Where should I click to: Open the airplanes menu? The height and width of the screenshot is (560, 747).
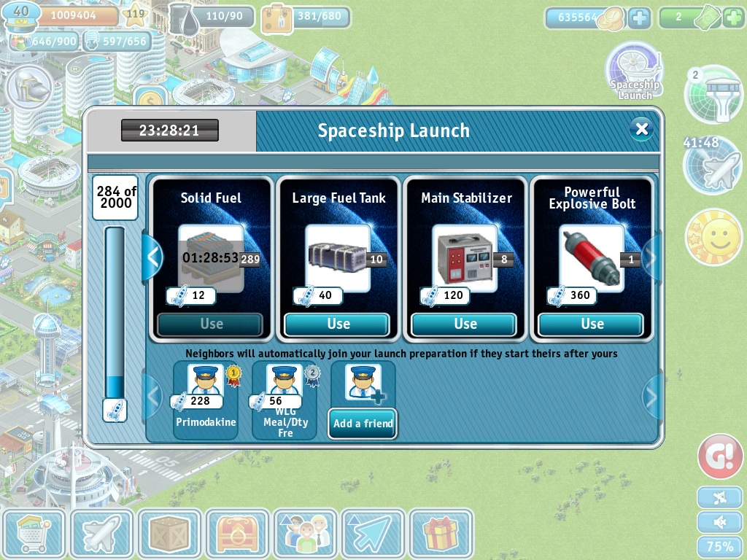coord(101,533)
